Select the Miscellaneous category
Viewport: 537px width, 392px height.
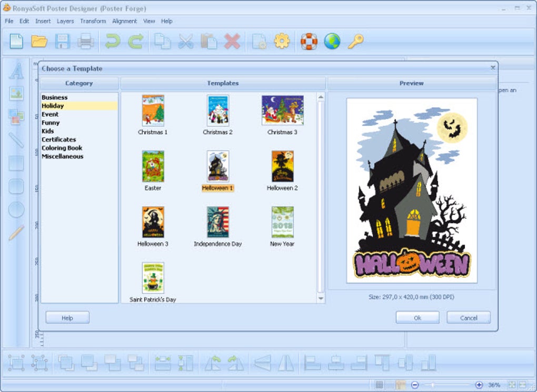pyautogui.click(x=79, y=156)
